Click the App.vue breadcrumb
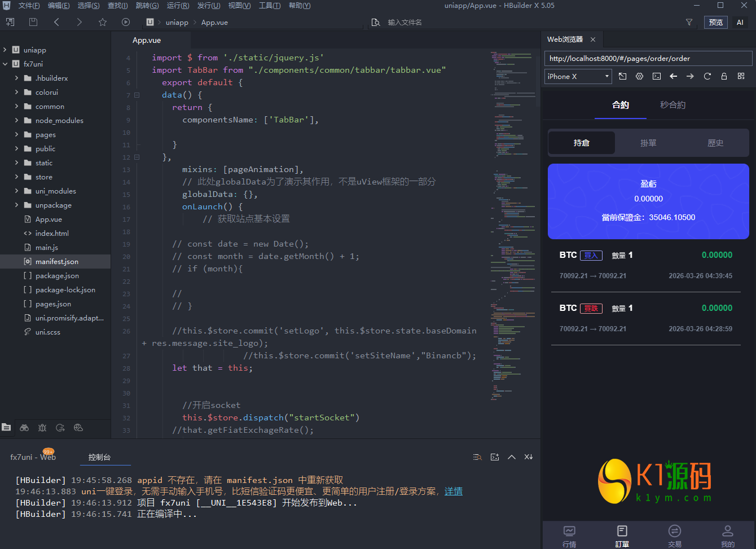The image size is (756, 549). (214, 23)
